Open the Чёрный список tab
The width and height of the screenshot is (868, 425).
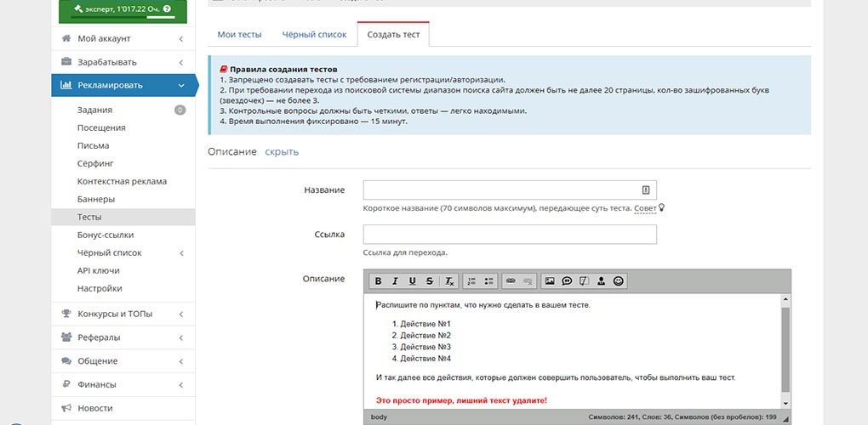click(314, 34)
